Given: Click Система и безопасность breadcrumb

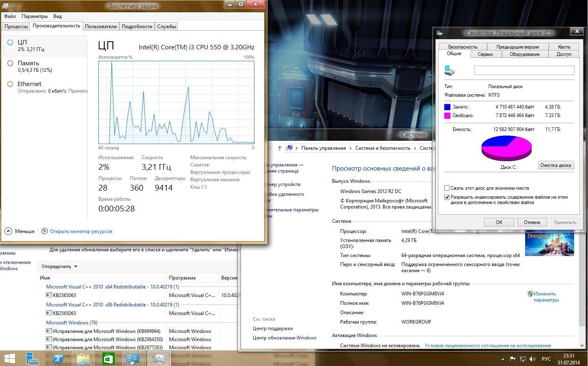Looking at the screenshot, I should click(x=383, y=148).
